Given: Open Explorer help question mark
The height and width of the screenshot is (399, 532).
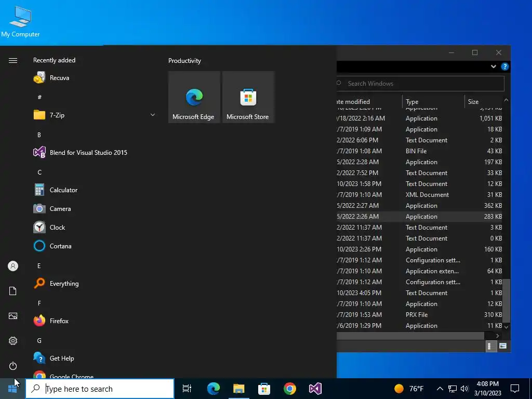Looking at the screenshot, I should click(x=505, y=66).
